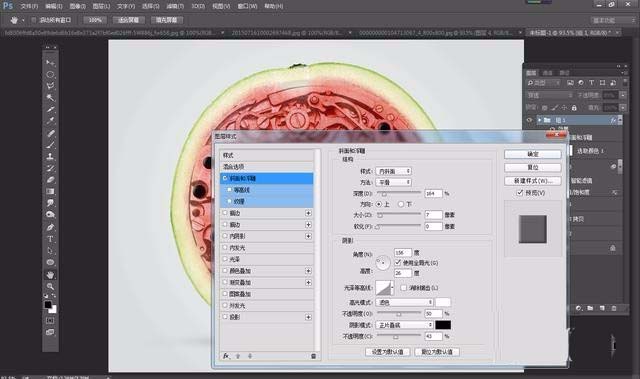Open the 滤镜 menu in menu bar
The height and width of the screenshot is (379, 640).
pos(175,6)
